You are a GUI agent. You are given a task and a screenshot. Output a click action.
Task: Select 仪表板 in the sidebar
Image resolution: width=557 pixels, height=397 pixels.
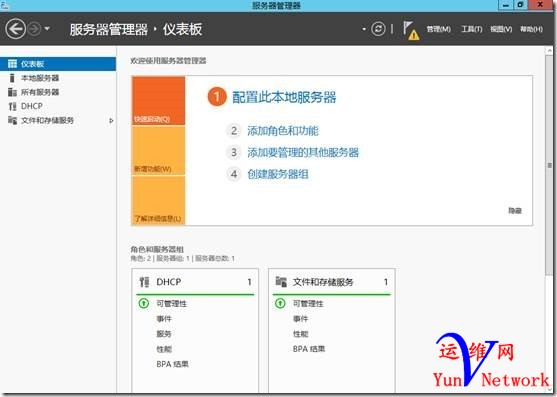pyautogui.click(x=58, y=64)
